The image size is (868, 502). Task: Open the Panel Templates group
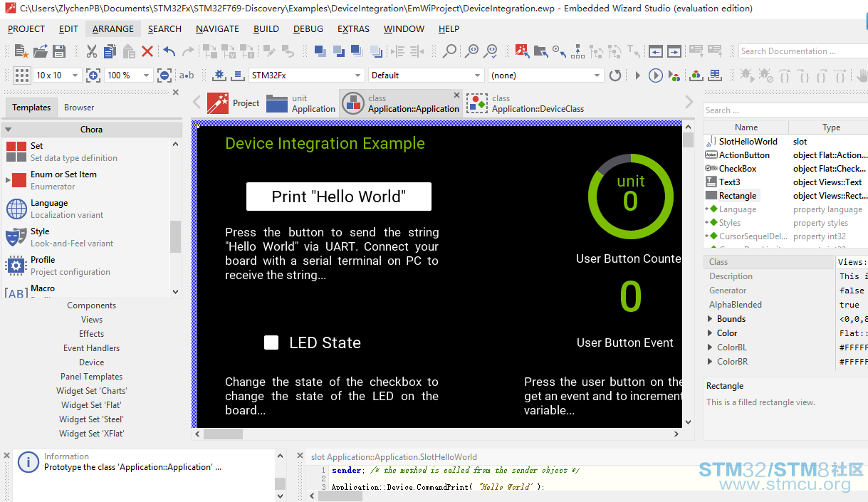coord(91,377)
